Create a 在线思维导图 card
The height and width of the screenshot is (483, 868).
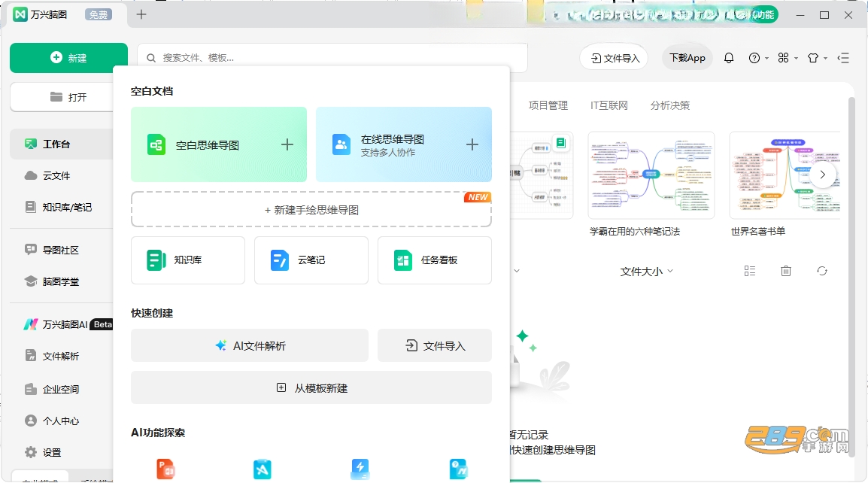pos(404,144)
